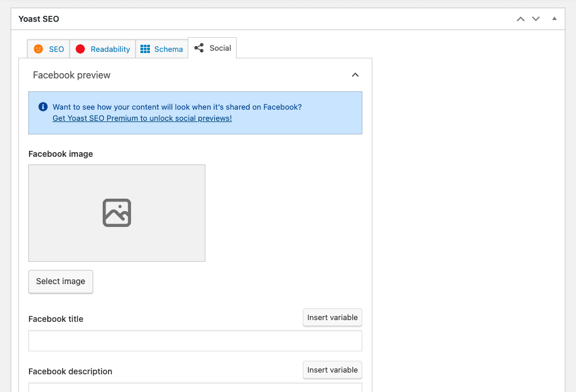576x392 pixels.
Task: Select the Social tab
Action: coord(212,48)
